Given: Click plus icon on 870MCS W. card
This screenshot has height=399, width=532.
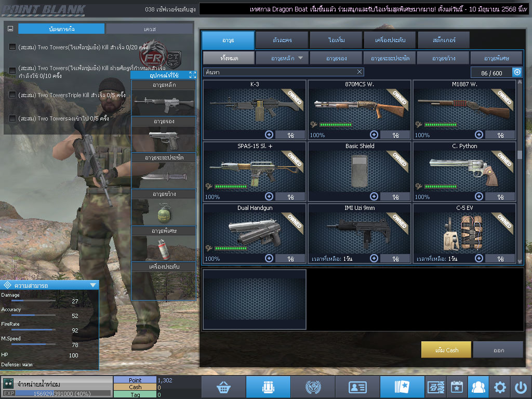Looking at the screenshot, I should (374, 135).
